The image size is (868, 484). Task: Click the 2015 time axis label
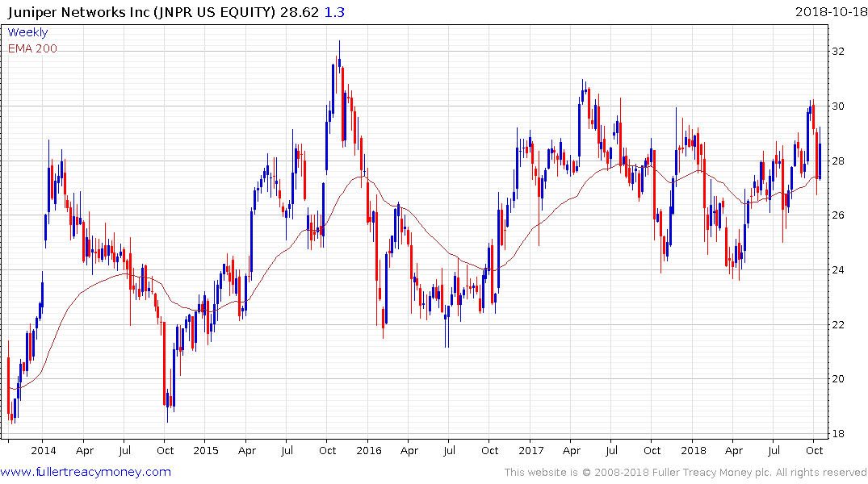pos(205,450)
